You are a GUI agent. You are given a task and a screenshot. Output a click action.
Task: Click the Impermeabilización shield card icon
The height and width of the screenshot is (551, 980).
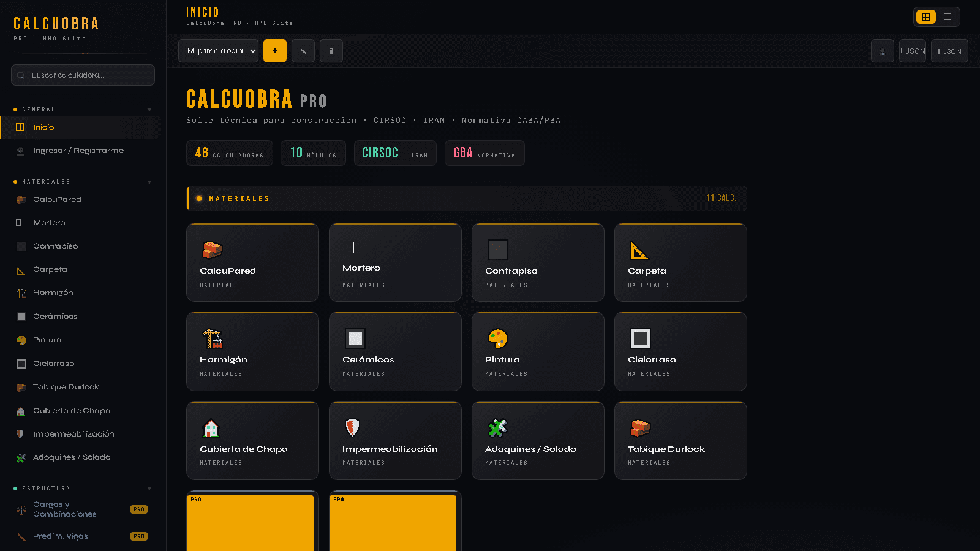click(352, 427)
